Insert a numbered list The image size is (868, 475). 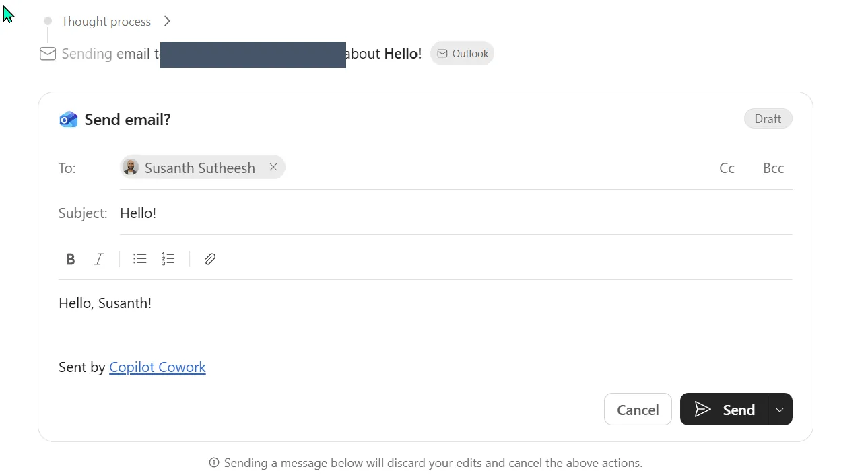(168, 259)
